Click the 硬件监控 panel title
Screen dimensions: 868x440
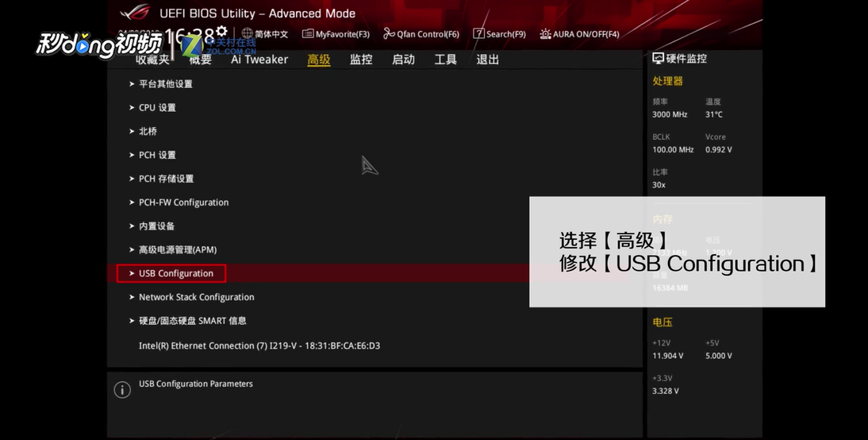686,58
